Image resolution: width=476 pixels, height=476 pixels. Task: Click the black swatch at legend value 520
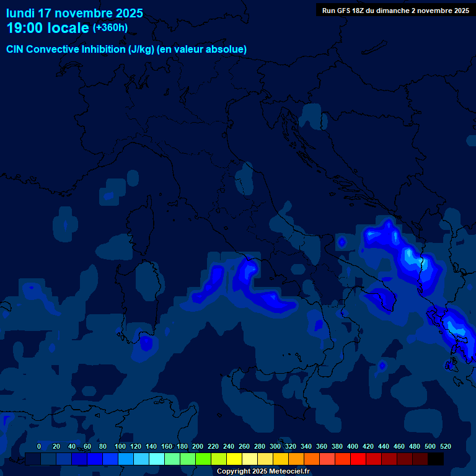436,459
